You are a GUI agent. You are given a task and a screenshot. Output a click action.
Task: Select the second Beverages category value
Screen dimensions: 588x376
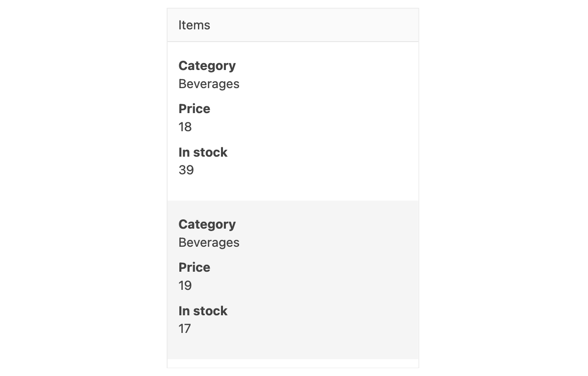209,242
